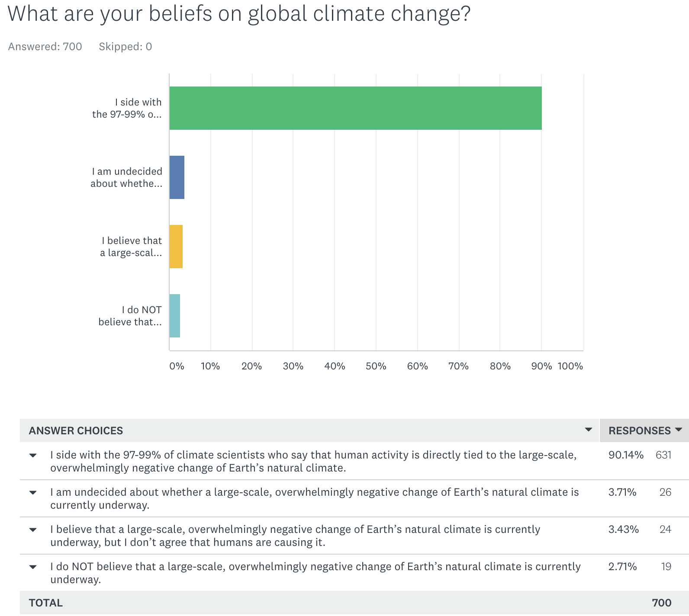Click the 'I am undecided about' axis label

pos(126,177)
